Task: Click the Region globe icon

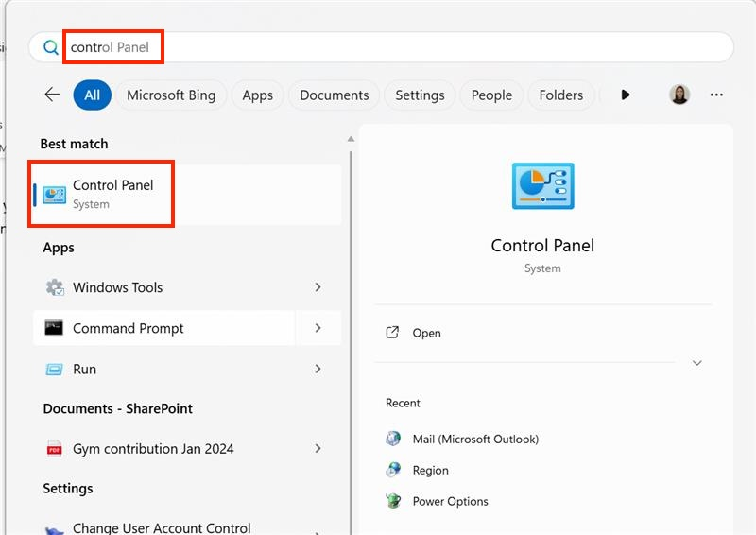Action: click(393, 470)
